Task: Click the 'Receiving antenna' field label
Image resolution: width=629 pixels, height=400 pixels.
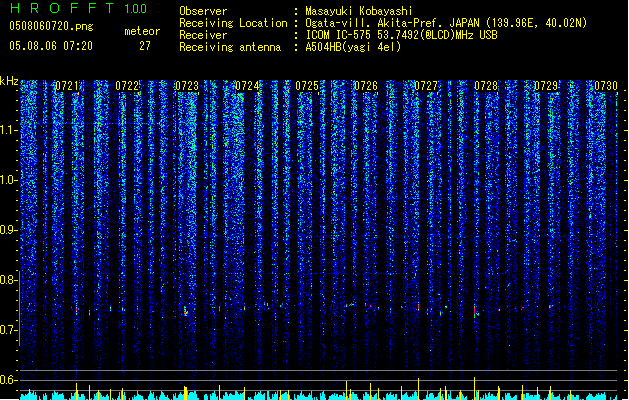Action: pos(230,47)
